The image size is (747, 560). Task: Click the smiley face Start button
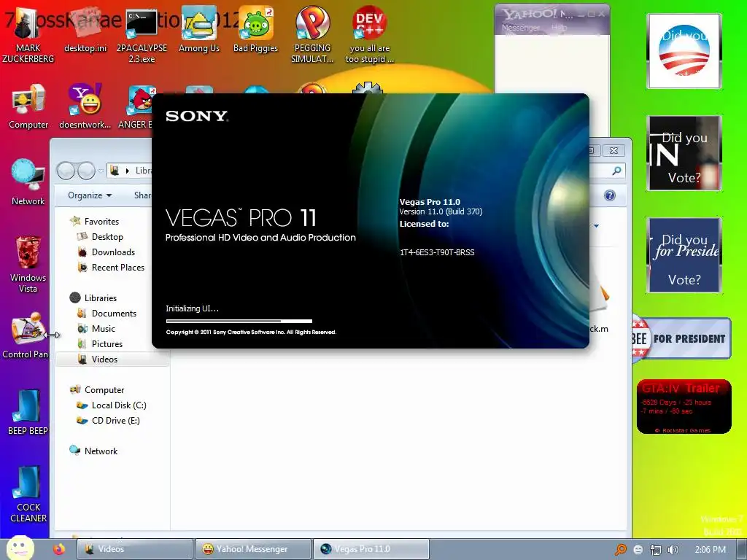click(x=20, y=548)
